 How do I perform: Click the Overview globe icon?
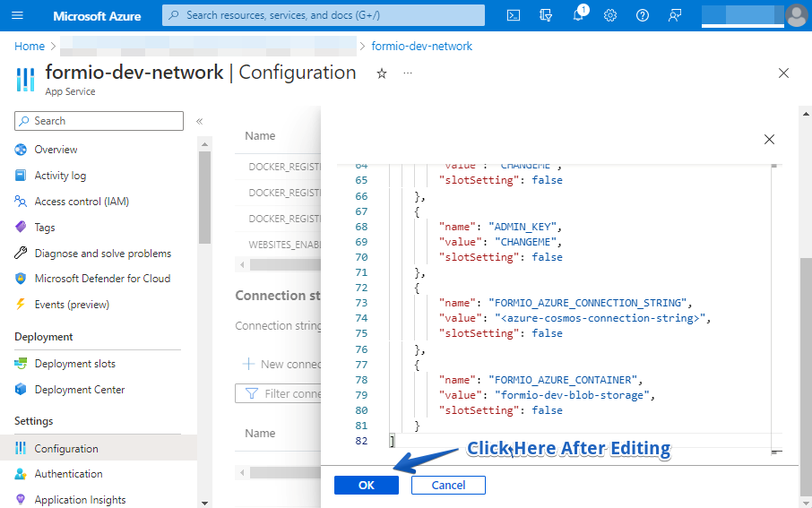(x=21, y=150)
